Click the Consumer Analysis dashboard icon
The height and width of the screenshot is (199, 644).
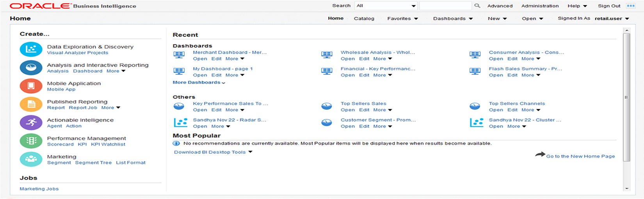(x=475, y=55)
